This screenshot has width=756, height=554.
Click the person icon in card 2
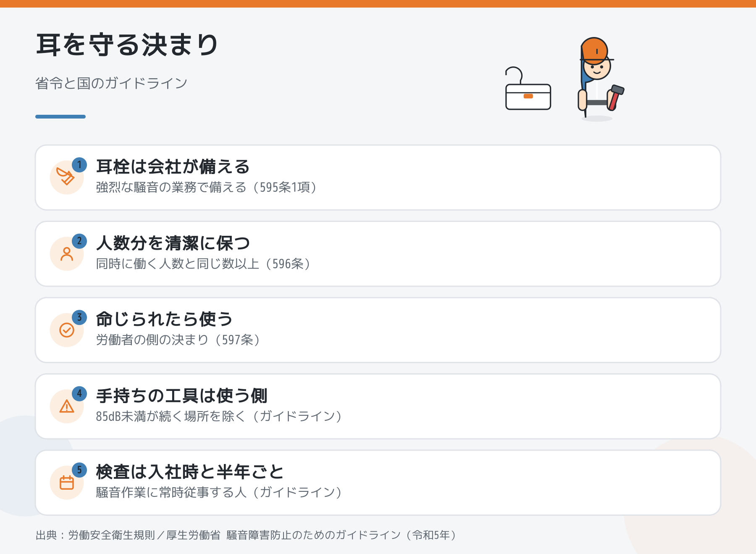click(x=67, y=254)
